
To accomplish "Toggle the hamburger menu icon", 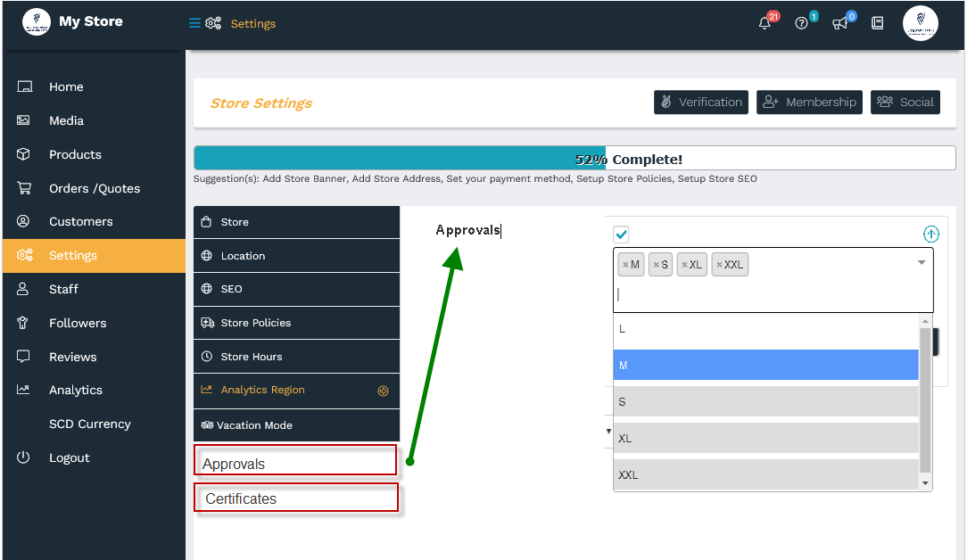I will [x=194, y=23].
